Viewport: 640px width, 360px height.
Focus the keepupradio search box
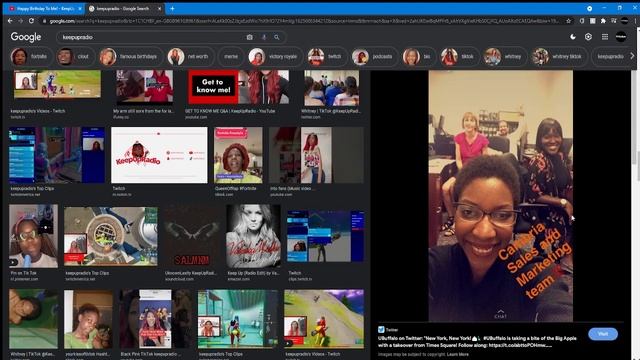tap(151, 37)
